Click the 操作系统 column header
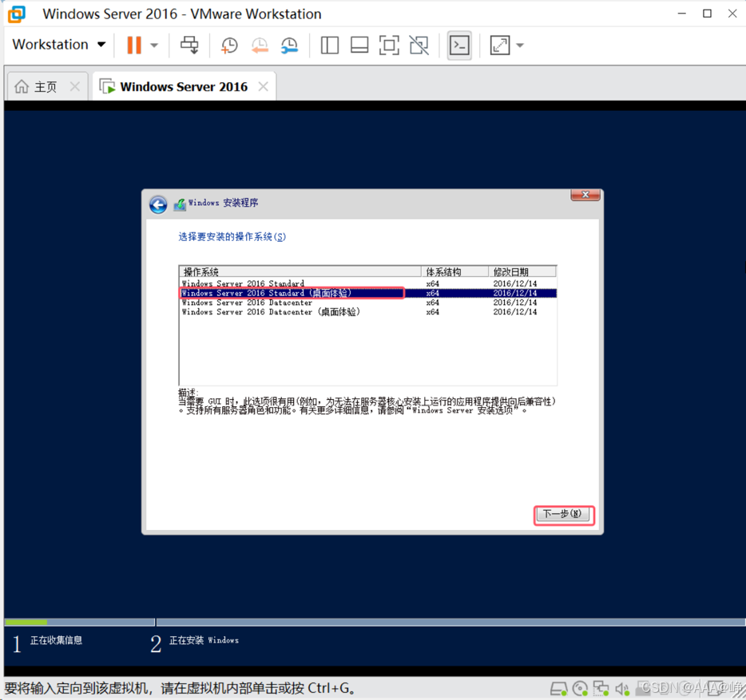The image size is (746, 700). (x=300, y=271)
